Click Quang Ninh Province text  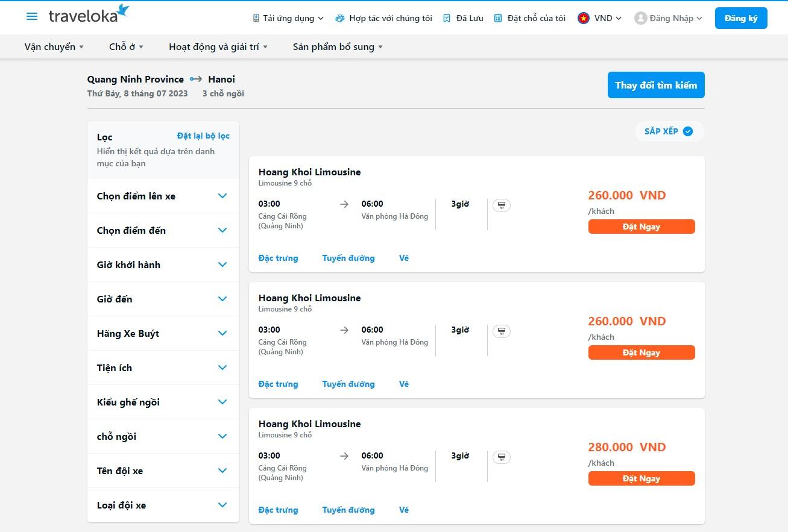coord(136,79)
